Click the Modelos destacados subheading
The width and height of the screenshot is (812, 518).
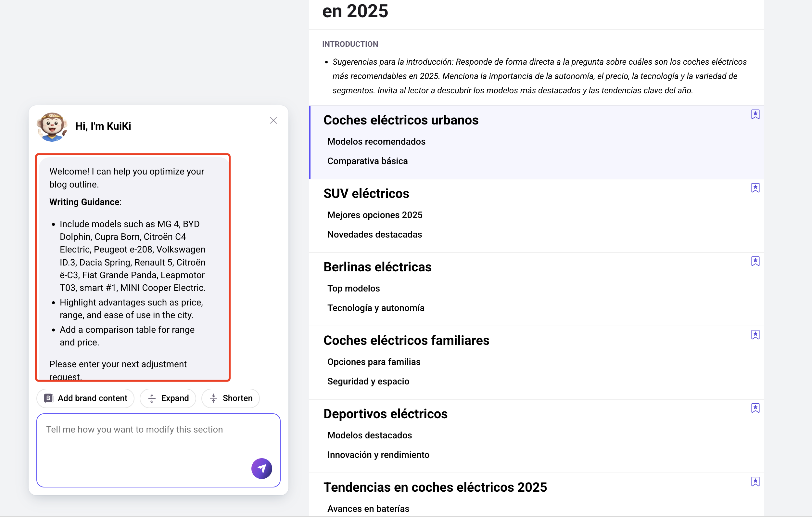[370, 436]
